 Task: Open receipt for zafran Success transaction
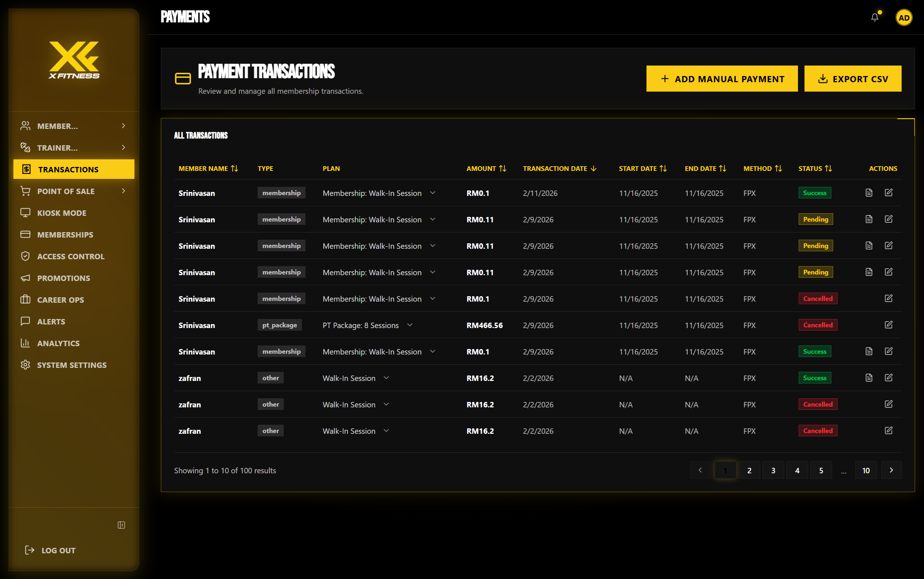869,378
